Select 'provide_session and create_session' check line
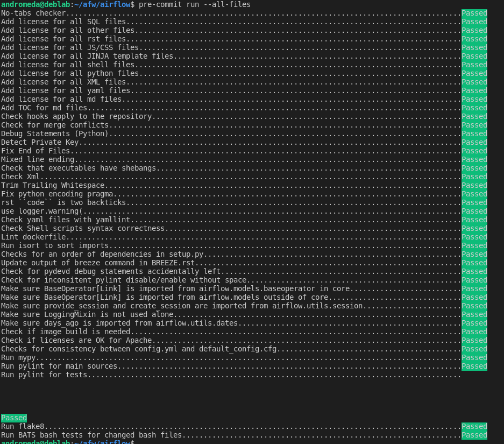This screenshot has height=444, width=504. point(244,306)
